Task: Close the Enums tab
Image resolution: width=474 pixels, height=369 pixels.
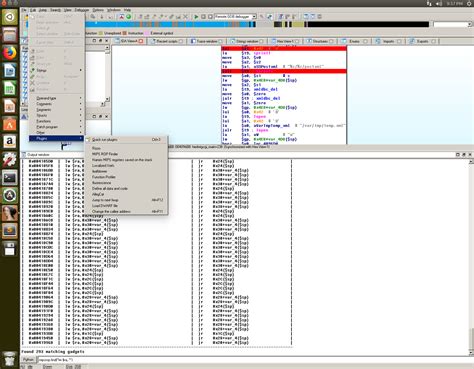Action: 365,41
